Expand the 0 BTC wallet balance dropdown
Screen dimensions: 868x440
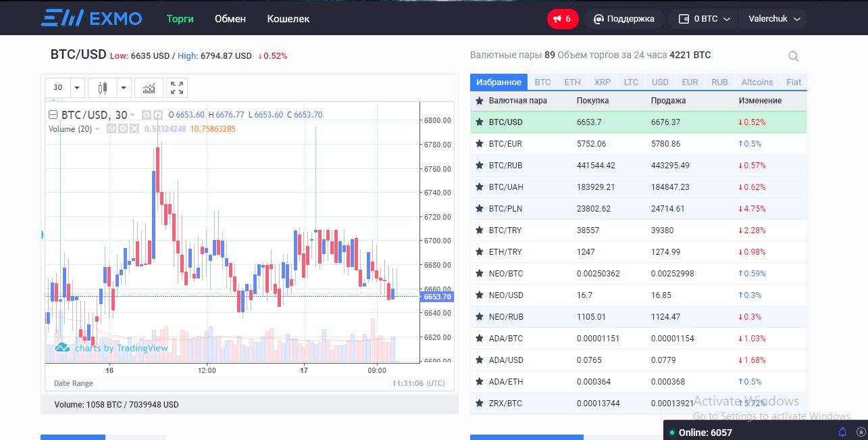pyautogui.click(x=705, y=19)
